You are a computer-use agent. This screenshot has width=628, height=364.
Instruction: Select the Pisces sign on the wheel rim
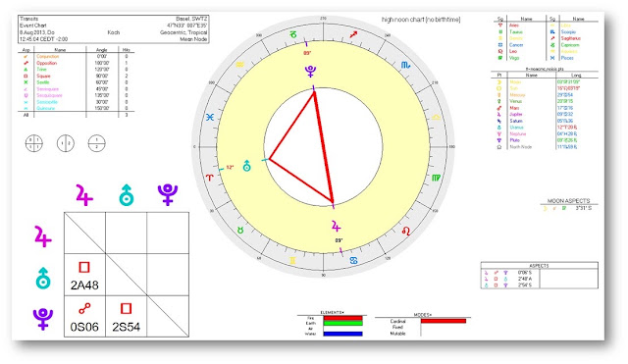pyautogui.click(x=210, y=117)
